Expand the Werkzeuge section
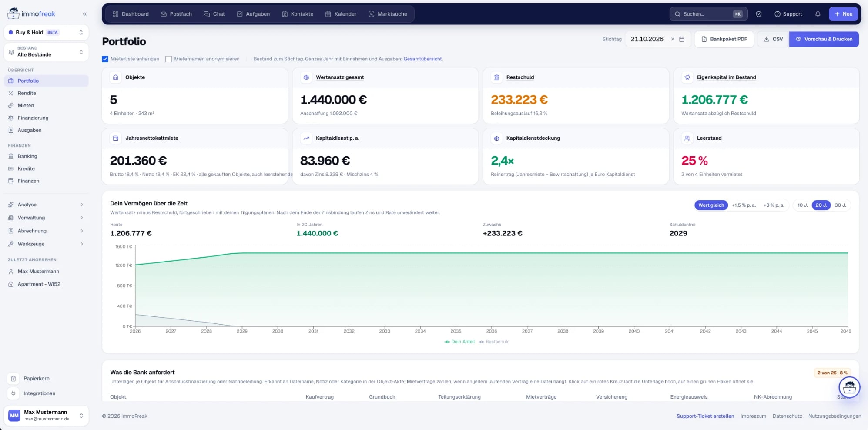This screenshot has width=868, height=430. 46,244
